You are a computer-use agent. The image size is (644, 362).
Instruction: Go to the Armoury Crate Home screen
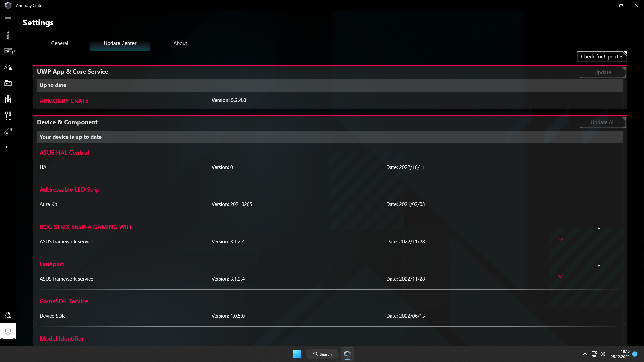point(8,35)
